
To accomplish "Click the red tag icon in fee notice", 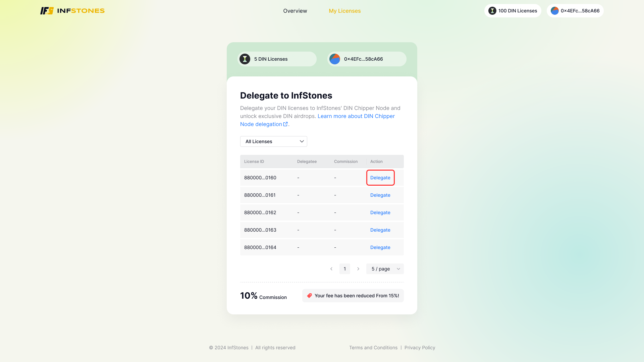I will [309, 296].
